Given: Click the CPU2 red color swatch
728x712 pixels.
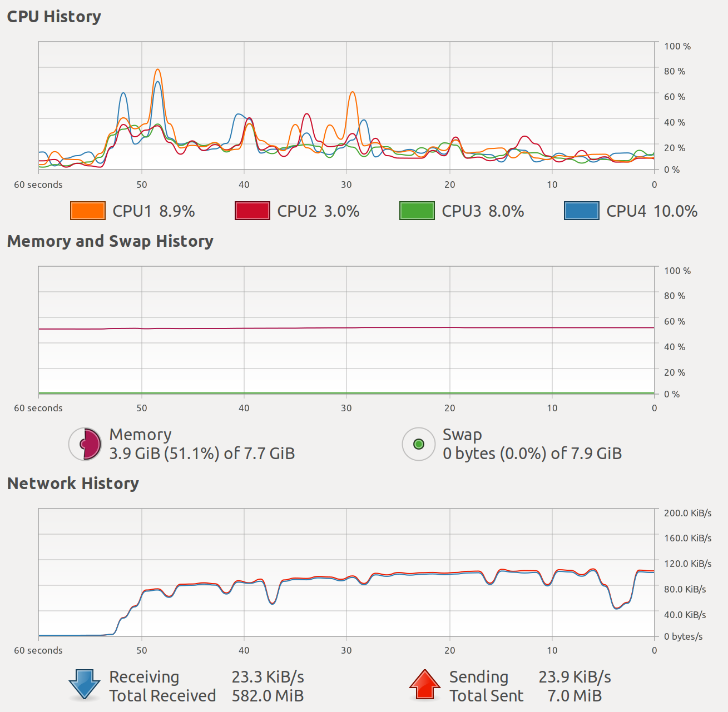Looking at the screenshot, I should [x=252, y=211].
